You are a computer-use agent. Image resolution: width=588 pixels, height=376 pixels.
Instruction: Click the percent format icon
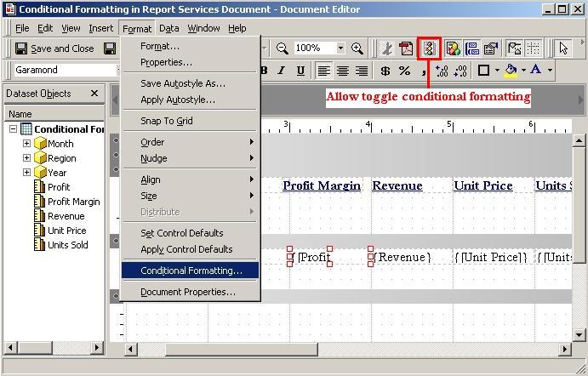405,71
